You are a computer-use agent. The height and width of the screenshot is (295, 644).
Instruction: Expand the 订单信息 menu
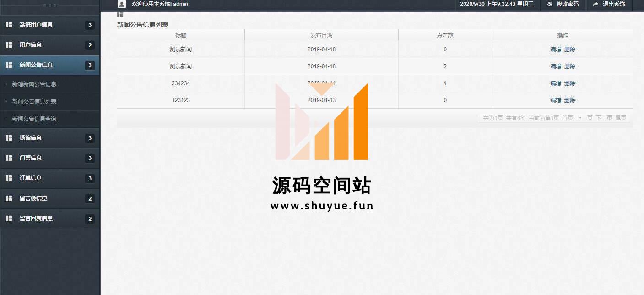[49, 178]
